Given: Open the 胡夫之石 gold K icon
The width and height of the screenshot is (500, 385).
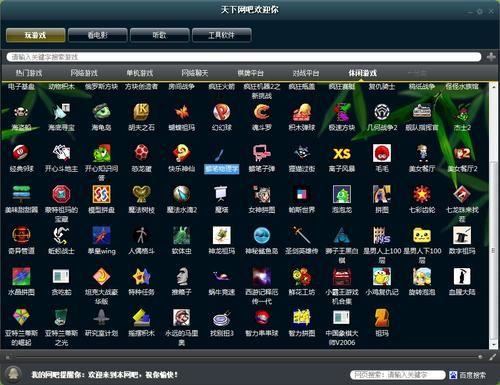Looking at the screenshot, I should click(x=141, y=112).
